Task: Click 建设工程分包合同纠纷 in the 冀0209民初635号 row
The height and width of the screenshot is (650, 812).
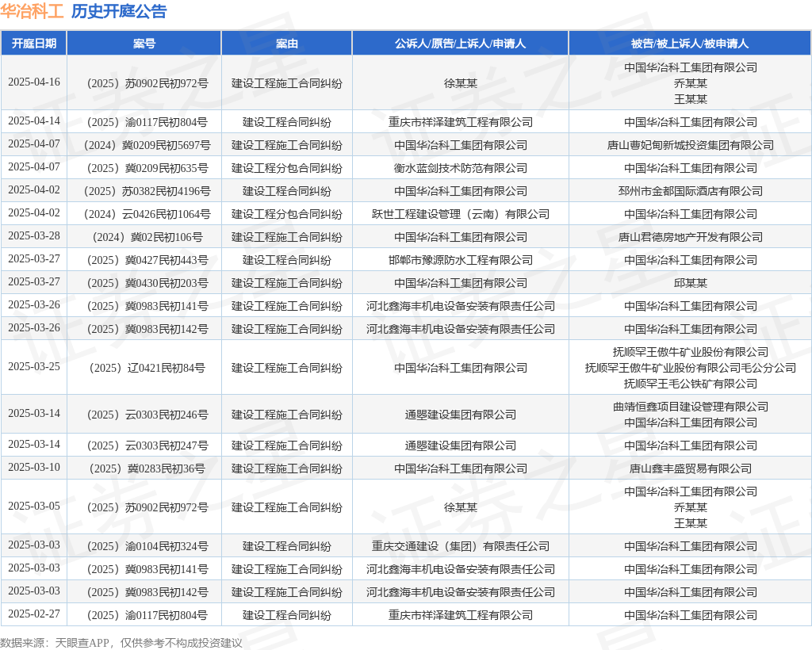Action: coord(287,168)
